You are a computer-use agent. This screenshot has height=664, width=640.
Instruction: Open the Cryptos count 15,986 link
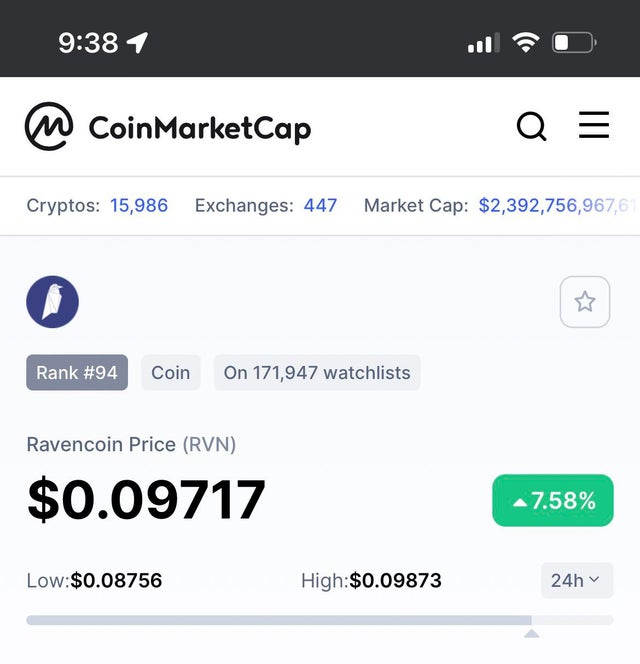coord(139,206)
